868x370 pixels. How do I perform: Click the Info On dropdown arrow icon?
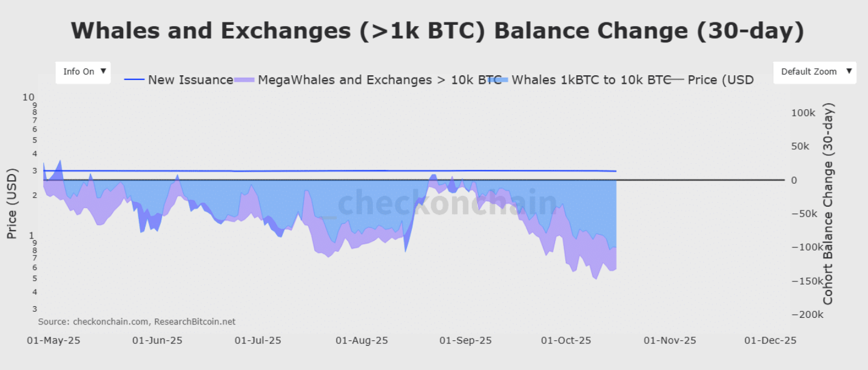coord(103,72)
